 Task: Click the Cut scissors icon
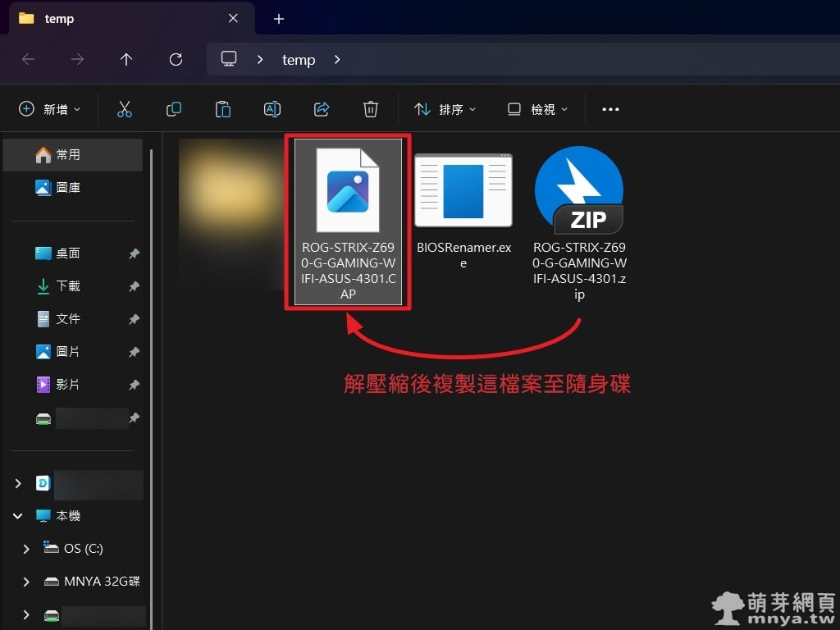click(125, 109)
